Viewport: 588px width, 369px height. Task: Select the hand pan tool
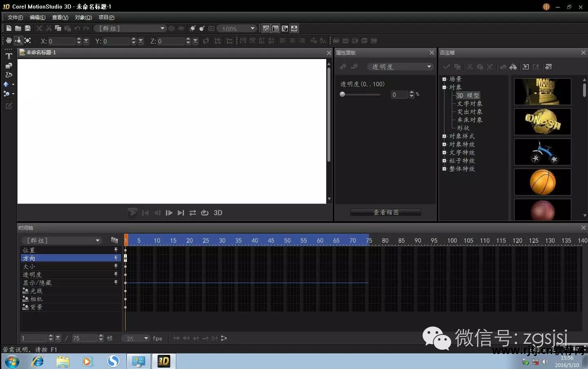[x=9, y=41]
